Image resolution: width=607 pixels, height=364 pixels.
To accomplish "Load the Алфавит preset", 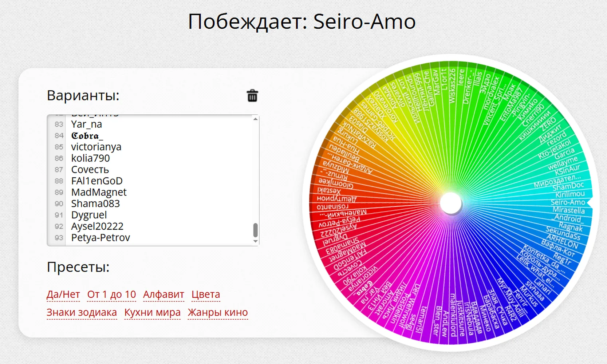I will point(163,294).
